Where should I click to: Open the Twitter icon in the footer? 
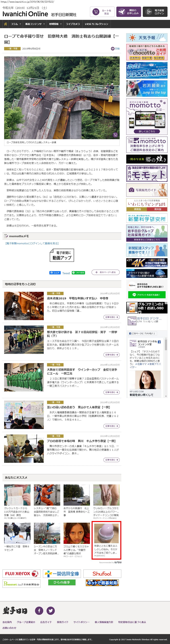click(x=51, y=610)
